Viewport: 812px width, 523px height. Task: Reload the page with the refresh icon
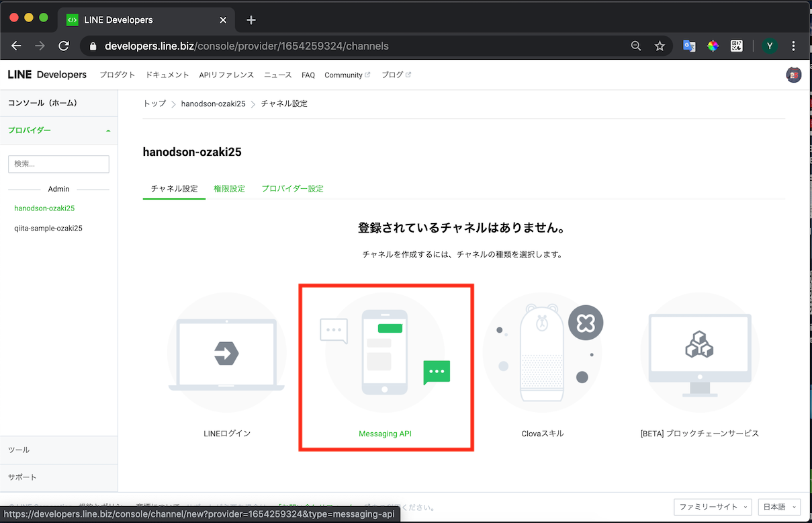tap(64, 46)
